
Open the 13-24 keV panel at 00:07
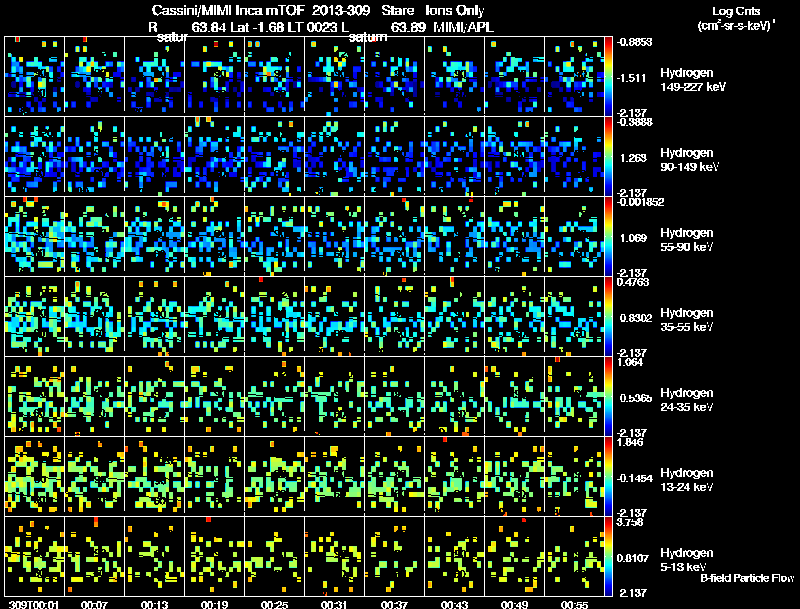[94, 475]
